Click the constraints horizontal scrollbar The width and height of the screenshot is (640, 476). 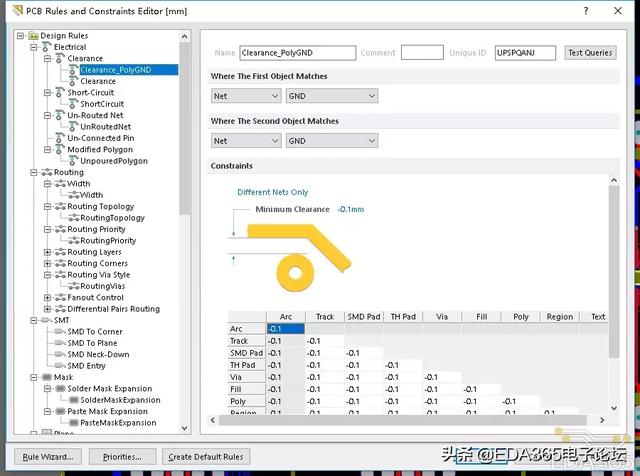pyautogui.click(x=402, y=420)
